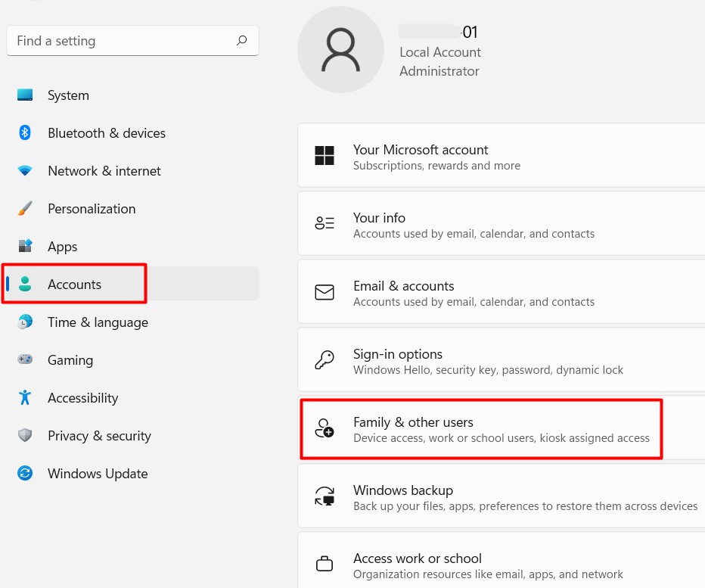
Task: Open the Accounts section
Action: [74, 285]
